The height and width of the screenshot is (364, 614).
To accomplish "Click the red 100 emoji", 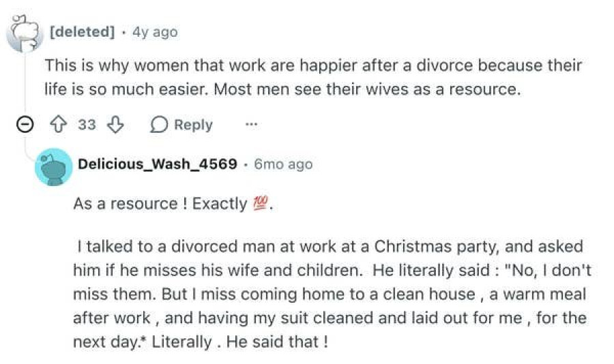I will (261, 204).
